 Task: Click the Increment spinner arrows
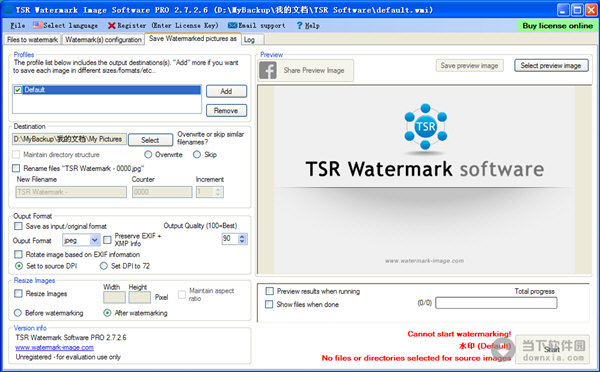[218, 192]
